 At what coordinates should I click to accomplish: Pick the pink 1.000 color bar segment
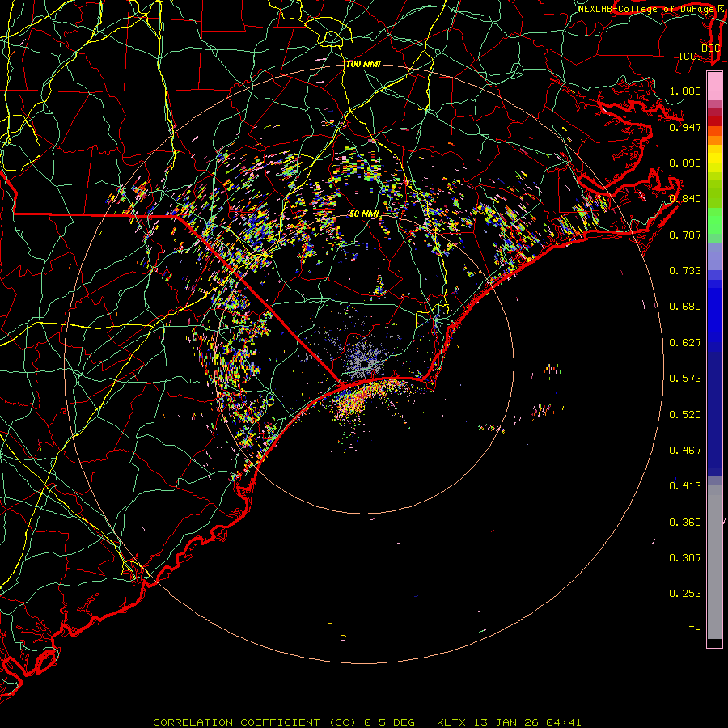click(x=714, y=87)
